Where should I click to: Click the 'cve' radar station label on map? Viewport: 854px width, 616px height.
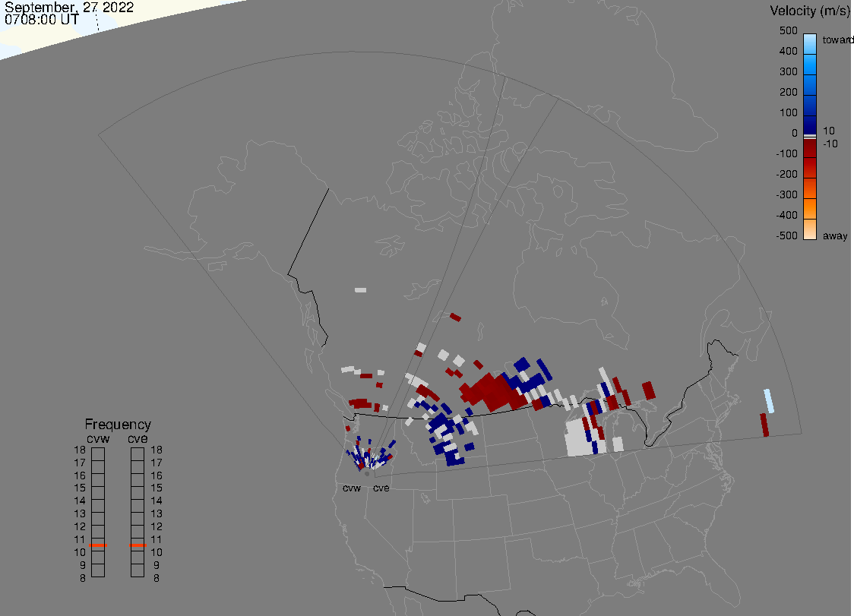pos(381,488)
